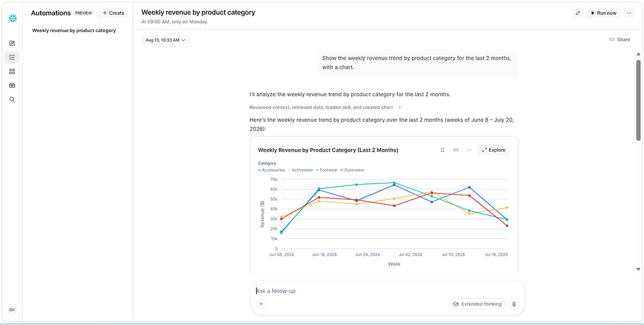
Task: Toggle Extended thinking mode
Action: (477, 304)
